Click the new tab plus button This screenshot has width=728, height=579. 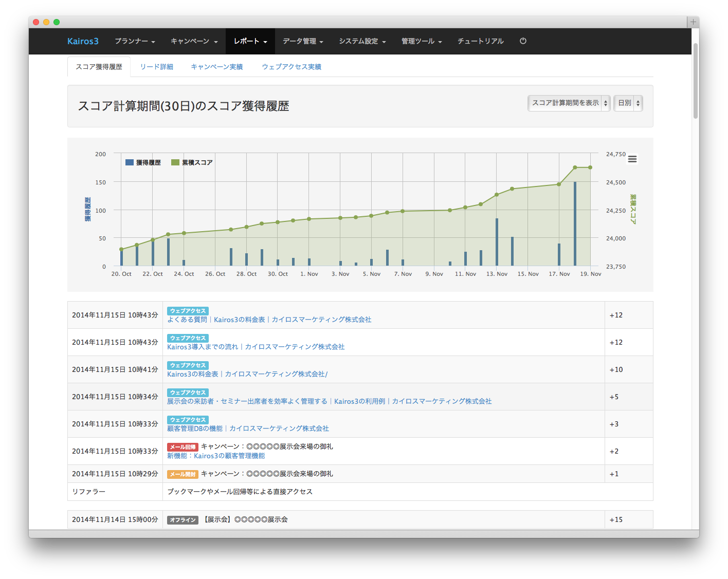(693, 22)
